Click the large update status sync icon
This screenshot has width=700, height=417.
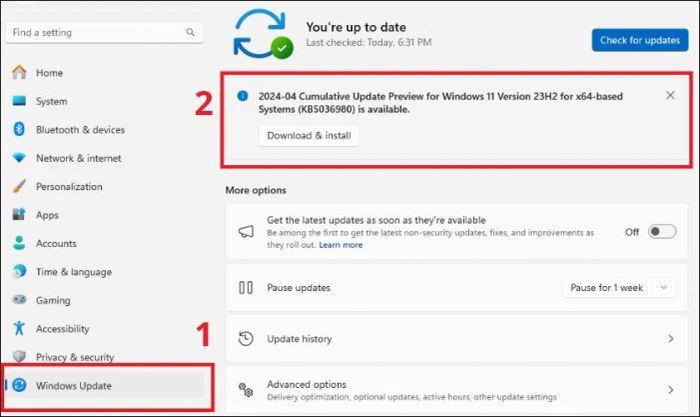pos(263,34)
